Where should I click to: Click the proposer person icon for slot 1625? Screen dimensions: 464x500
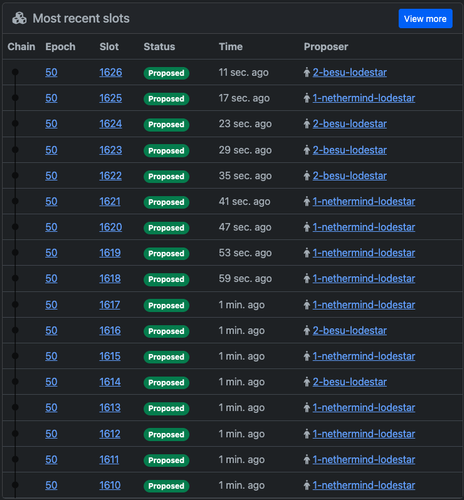[307, 98]
